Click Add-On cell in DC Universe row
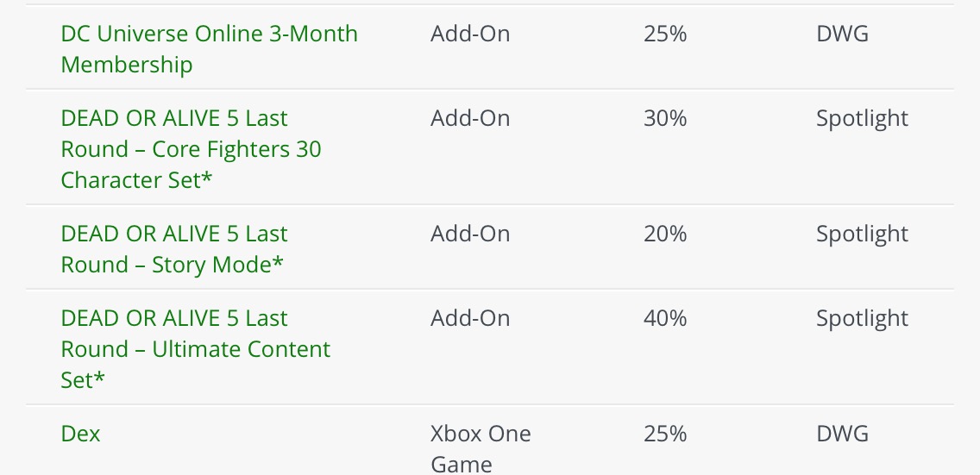Image resolution: width=980 pixels, height=475 pixels. coord(470,34)
